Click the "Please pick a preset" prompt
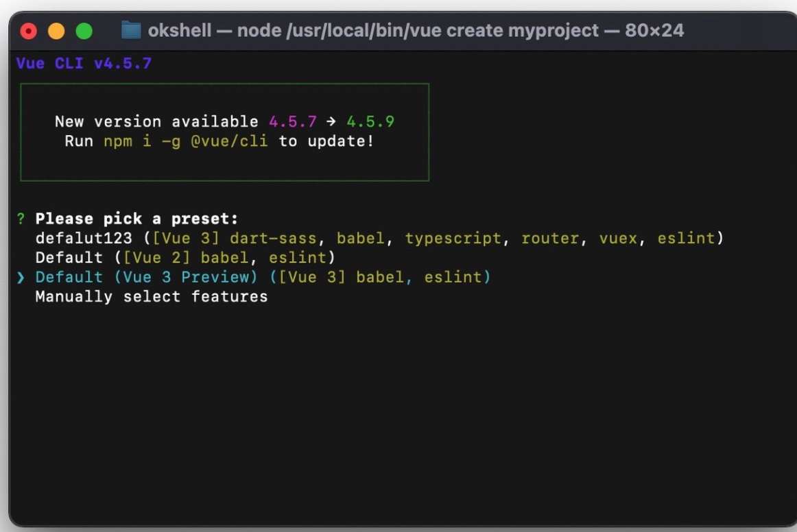This screenshot has height=532, width=797. click(x=136, y=219)
